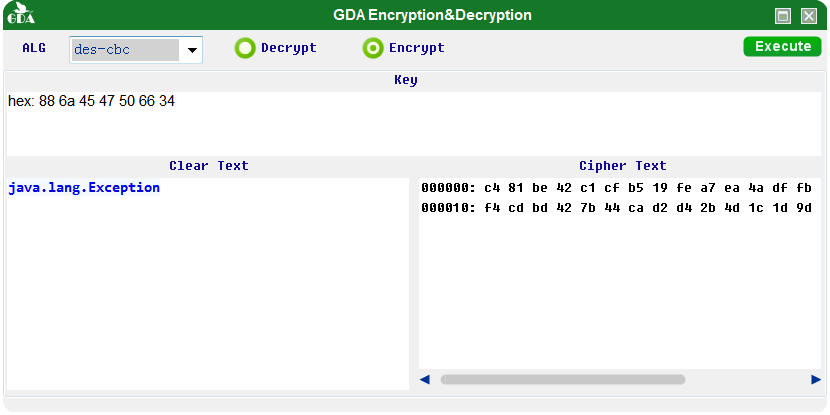Click the Encrypt label text
The width and height of the screenshot is (830, 415).
click(x=417, y=48)
